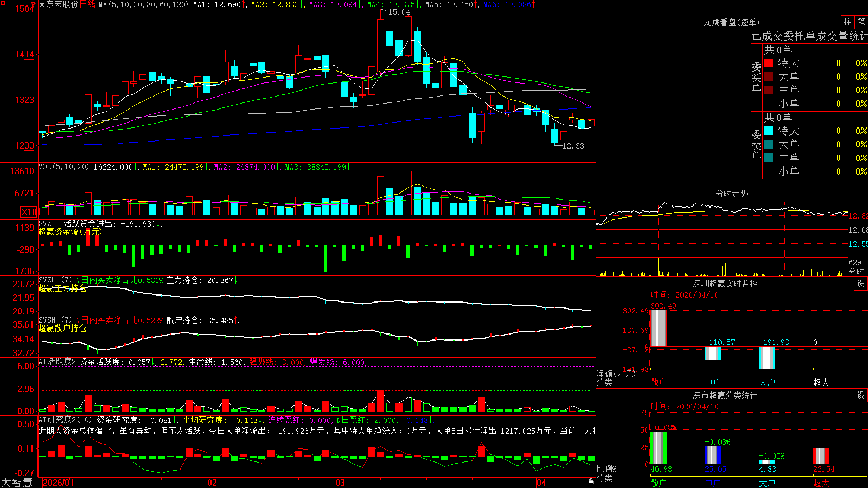Screen dimensions: 868x488
Task: Click the SVSH (7) indicator name
Action: click(55, 320)
